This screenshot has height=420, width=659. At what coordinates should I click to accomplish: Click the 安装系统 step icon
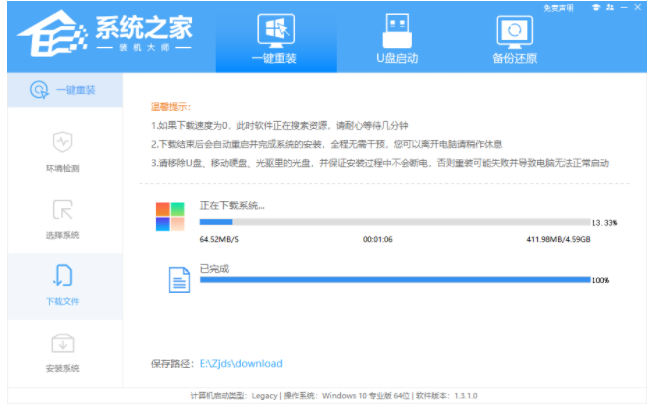pos(62,345)
